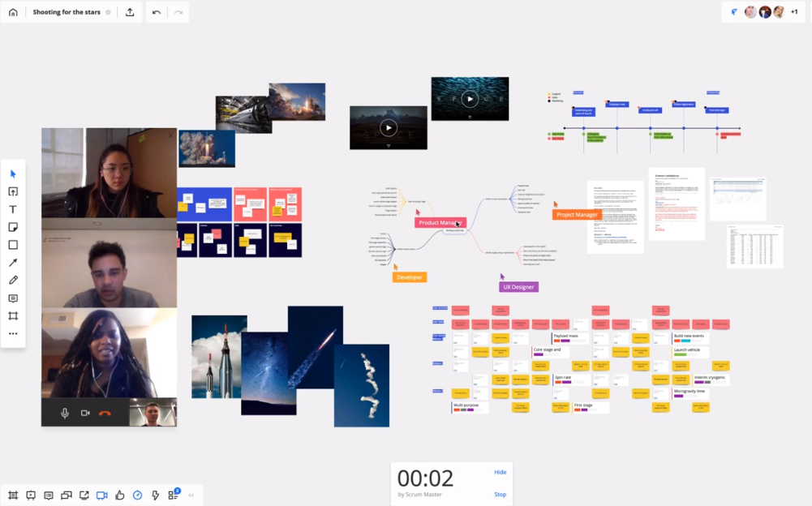The image size is (812, 506).
Task: Hide the timer panel
Action: click(x=501, y=472)
